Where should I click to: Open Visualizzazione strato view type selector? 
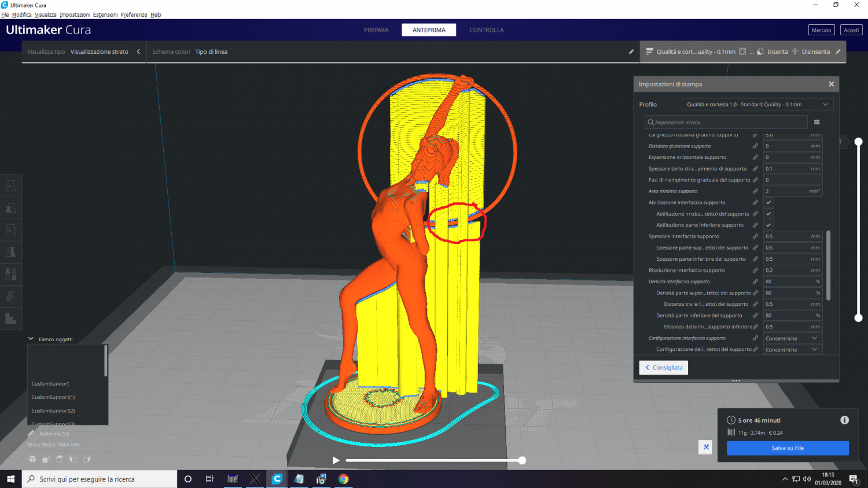coord(100,51)
